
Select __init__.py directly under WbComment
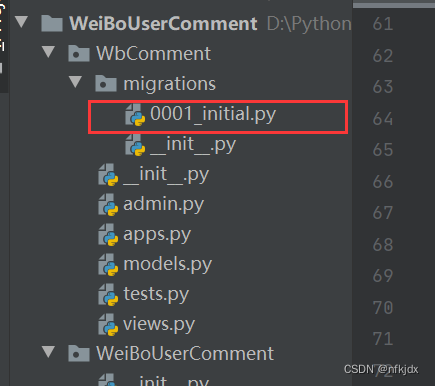(x=166, y=174)
